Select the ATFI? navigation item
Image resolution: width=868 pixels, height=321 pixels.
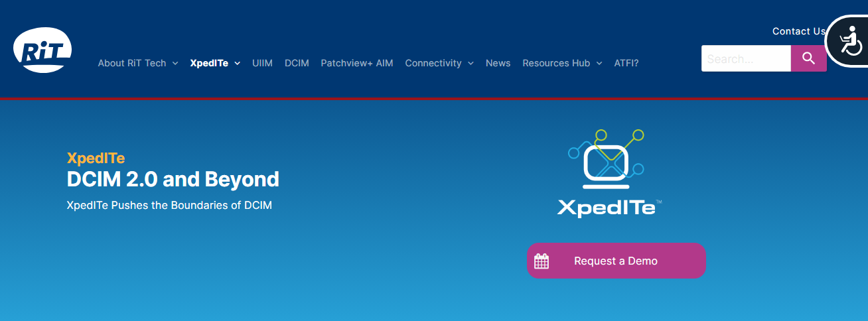click(x=626, y=63)
